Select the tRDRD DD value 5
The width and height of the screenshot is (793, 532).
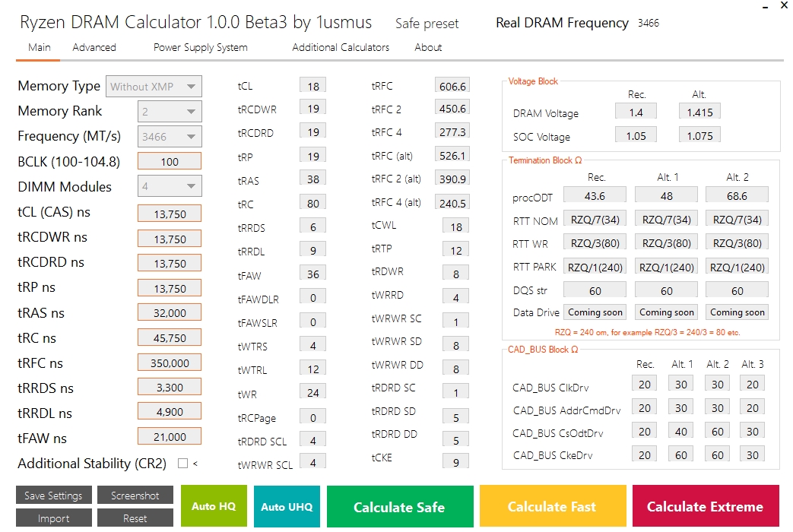(x=455, y=441)
